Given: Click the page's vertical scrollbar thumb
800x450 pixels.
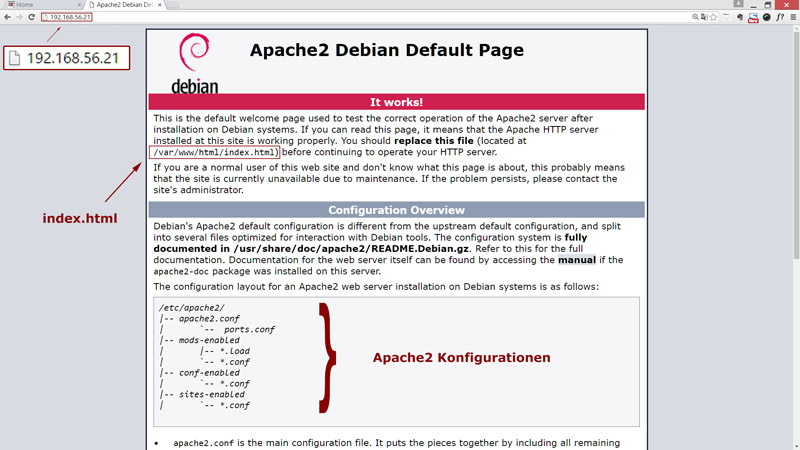Looking at the screenshot, I should [x=795, y=145].
